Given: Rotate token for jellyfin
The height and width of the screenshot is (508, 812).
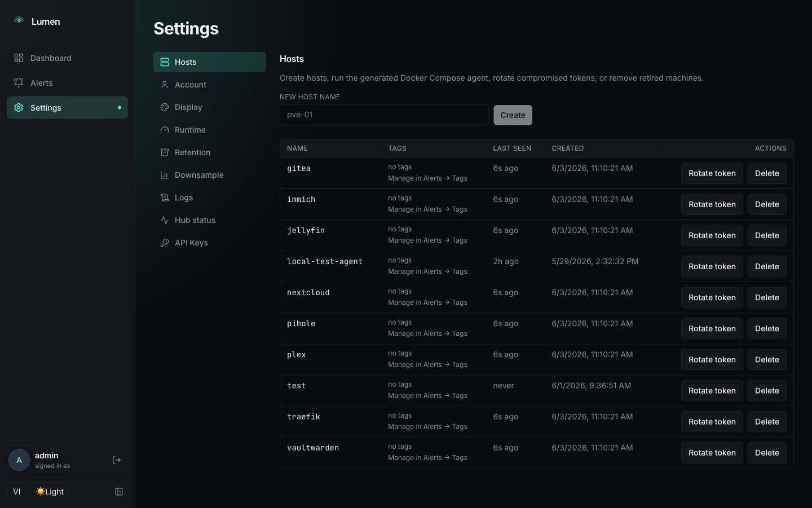Looking at the screenshot, I should [712, 235].
